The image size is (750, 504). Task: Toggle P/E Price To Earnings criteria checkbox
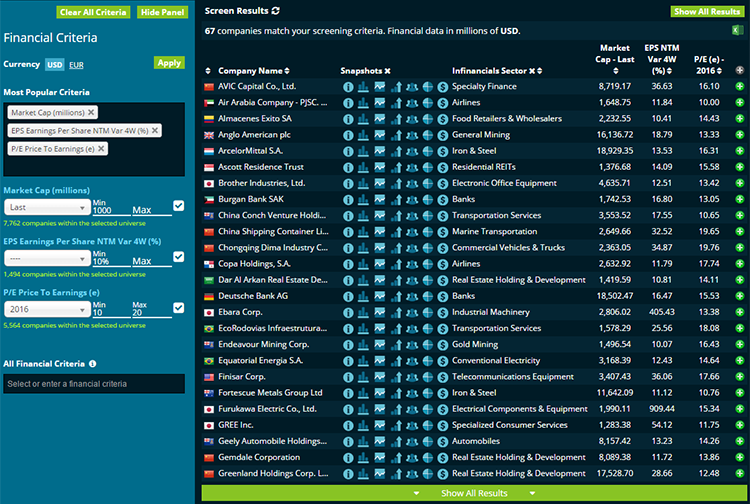tap(178, 308)
